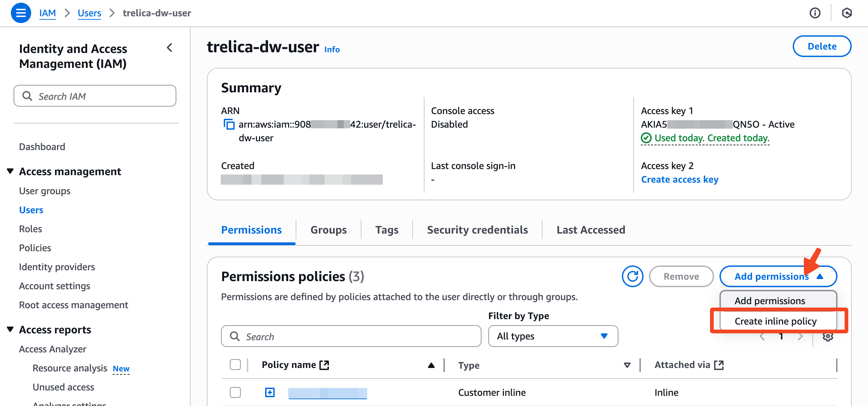Collapse the Access management section
Viewport: 868px width, 406px height.
pos(10,171)
